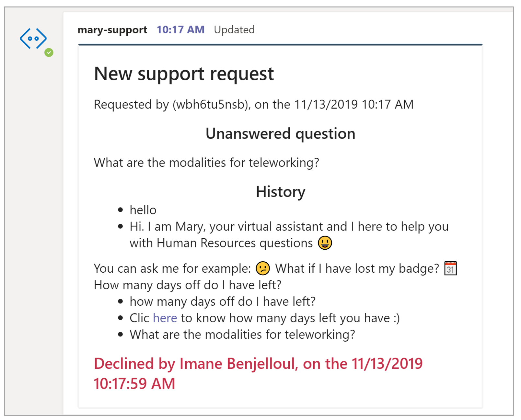Click the Mary virtual assistant greeting text

289,235
